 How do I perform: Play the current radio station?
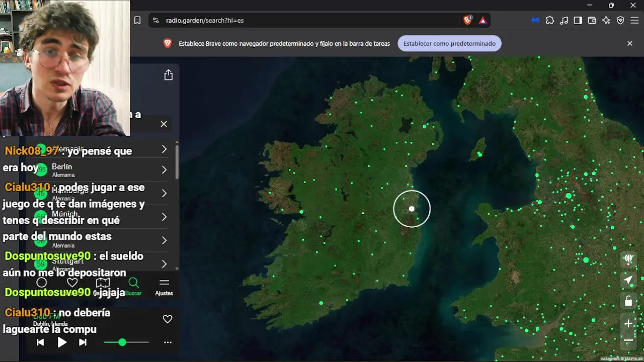(62, 342)
